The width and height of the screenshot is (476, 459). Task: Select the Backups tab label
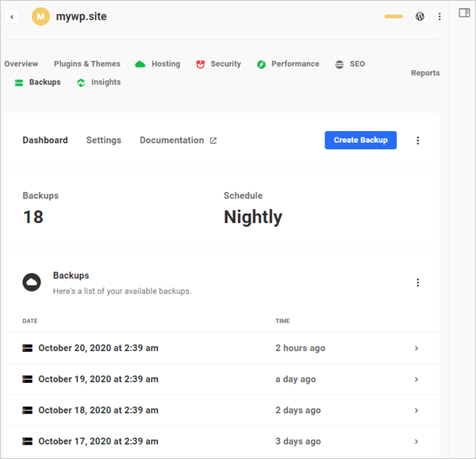click(x=45, y=82)
